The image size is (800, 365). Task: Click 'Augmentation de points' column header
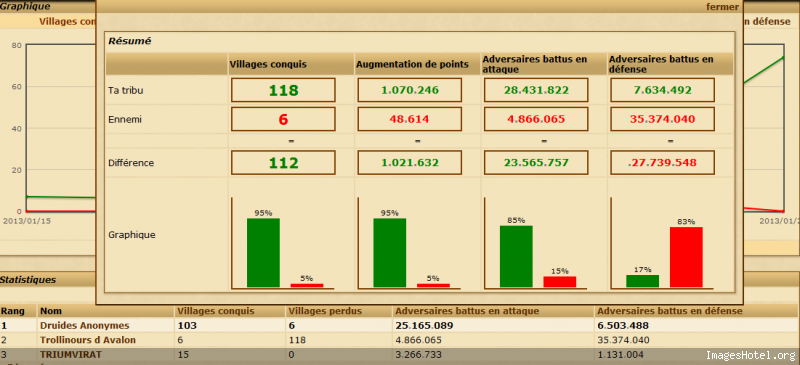click(x=412, y=64)
